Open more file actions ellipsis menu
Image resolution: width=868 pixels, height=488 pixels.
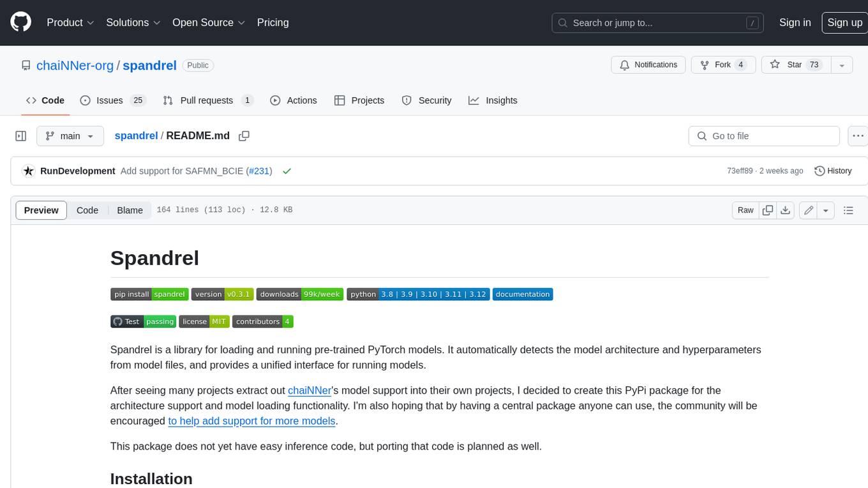click(858, 136)
